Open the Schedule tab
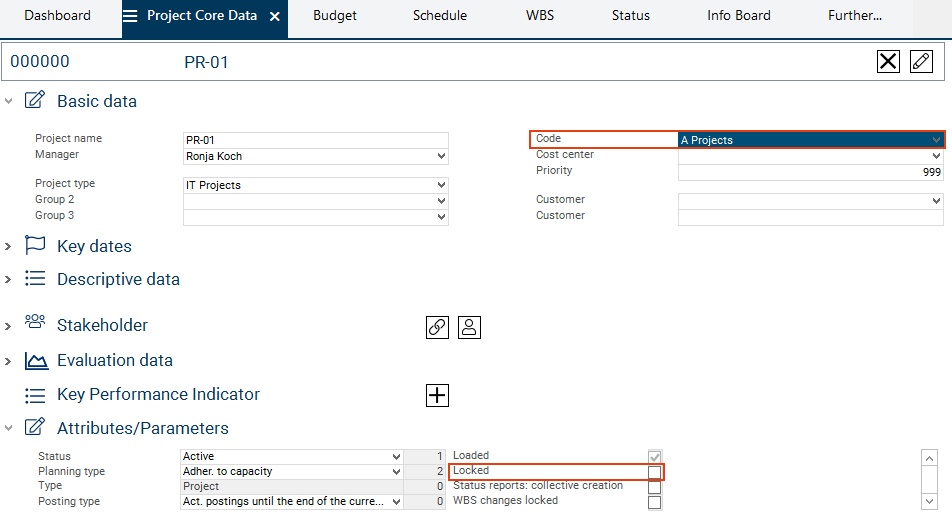This screenshot has height=518, width=952. (440, 16)
